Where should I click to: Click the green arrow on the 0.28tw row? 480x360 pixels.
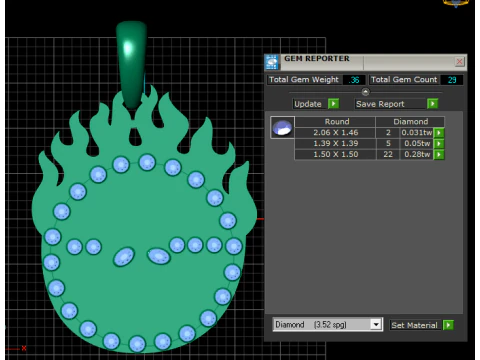pyautogui.click(x=439, y=155)
